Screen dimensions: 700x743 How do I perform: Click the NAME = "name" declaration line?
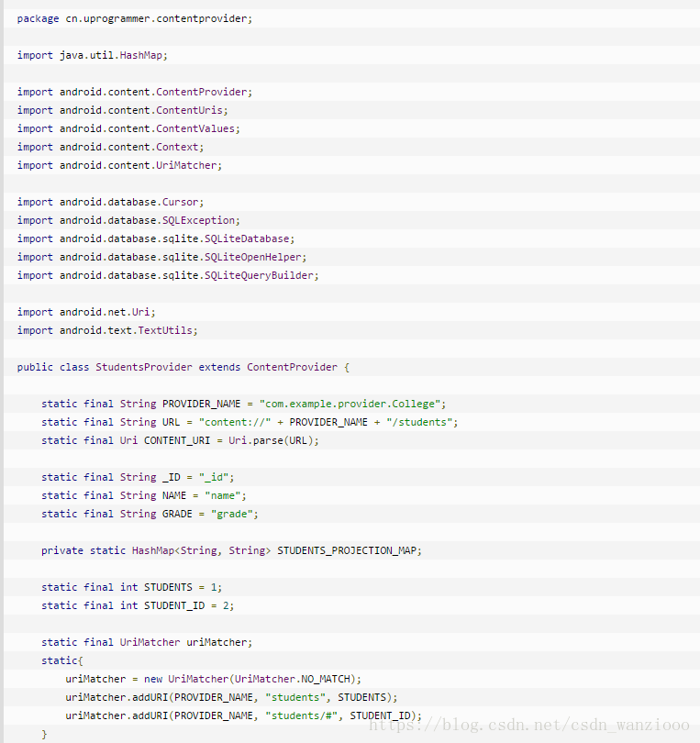pyautogui.click(x=144, y=495)
